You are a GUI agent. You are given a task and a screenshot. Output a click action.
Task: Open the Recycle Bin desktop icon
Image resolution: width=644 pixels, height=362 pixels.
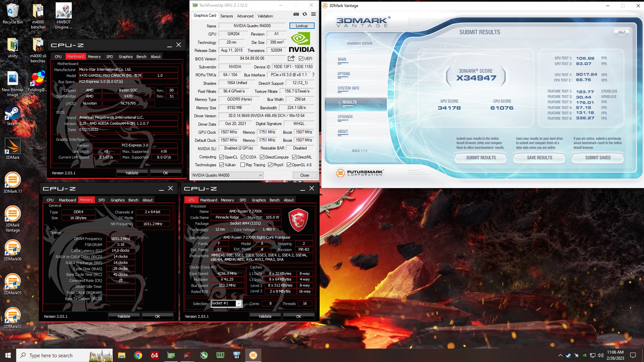(x=12, y=14)
